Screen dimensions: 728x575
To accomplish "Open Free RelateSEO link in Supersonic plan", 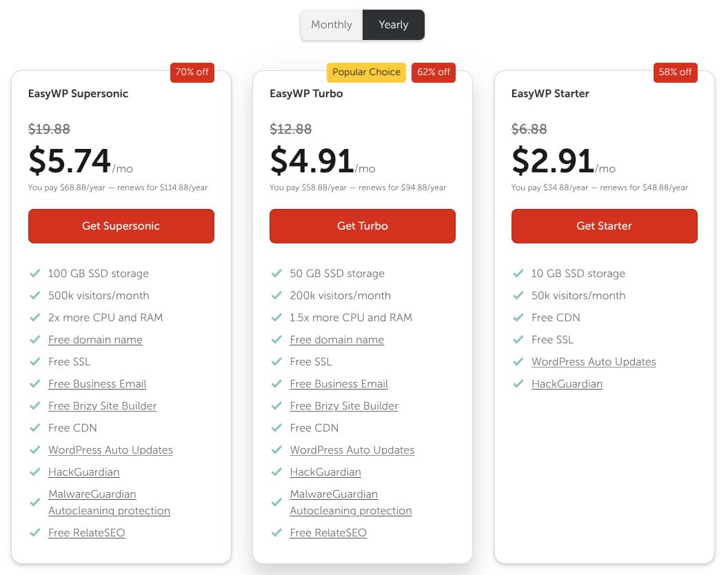I will [86, 533].
